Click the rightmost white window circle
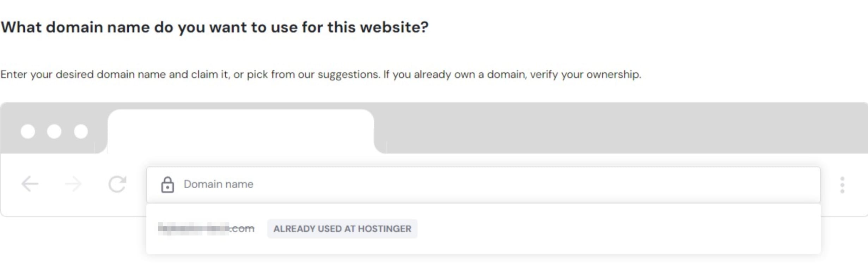Viewport: 868px width, 263px height. (81, 131)
